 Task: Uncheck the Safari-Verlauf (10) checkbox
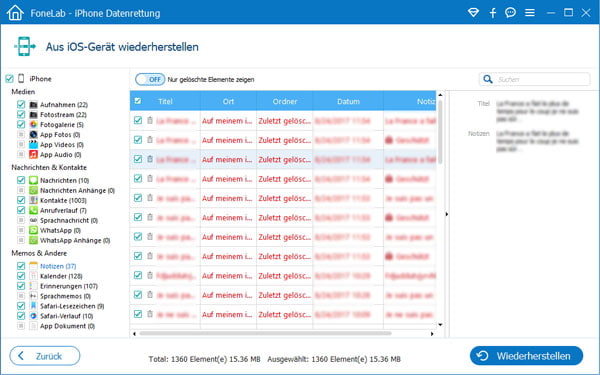pos(21,316)
